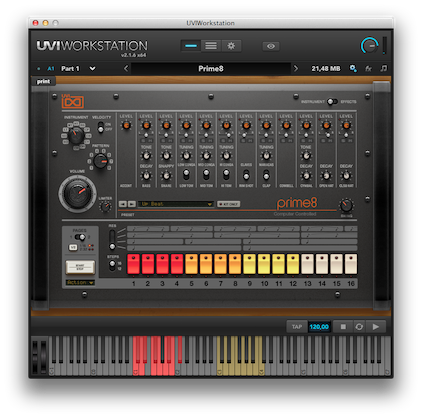Click the Limiter knob

pos(105,207)
